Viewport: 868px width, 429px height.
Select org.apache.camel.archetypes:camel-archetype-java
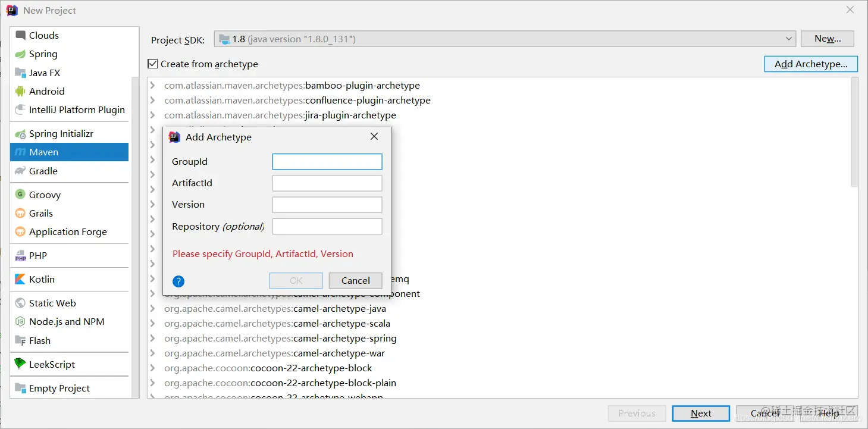click(275, 308)
